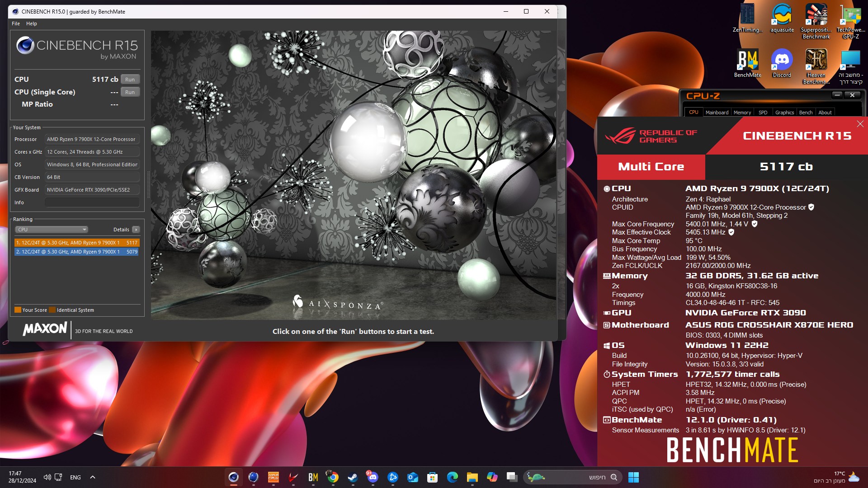Click the Max Core Frequency shield icon

(x=755, y=224)
